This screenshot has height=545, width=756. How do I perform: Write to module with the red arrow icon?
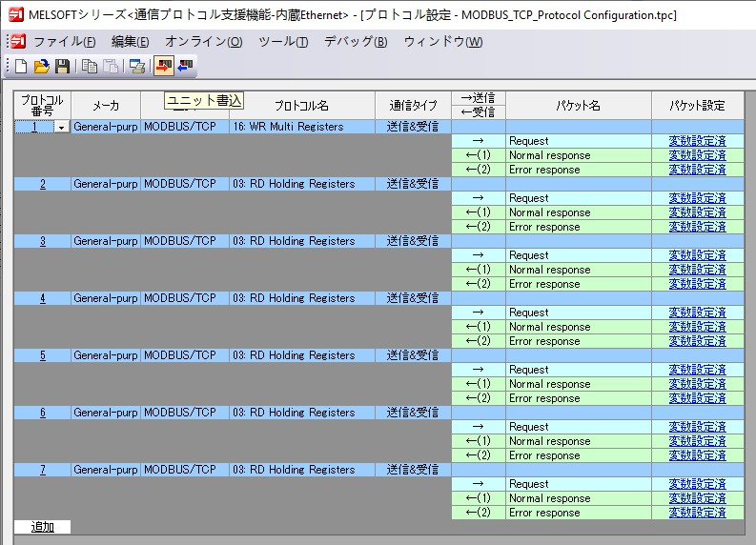pos(164,66)
